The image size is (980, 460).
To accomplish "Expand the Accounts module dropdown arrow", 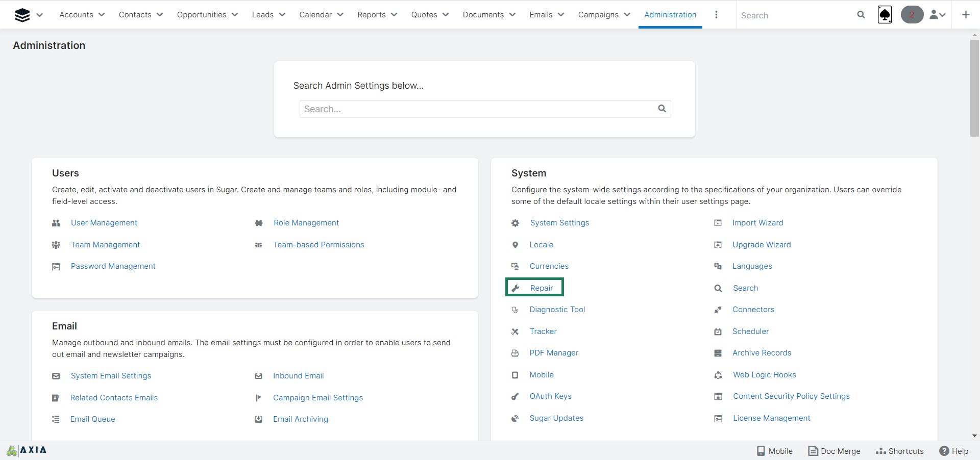I will coord(102,15).
